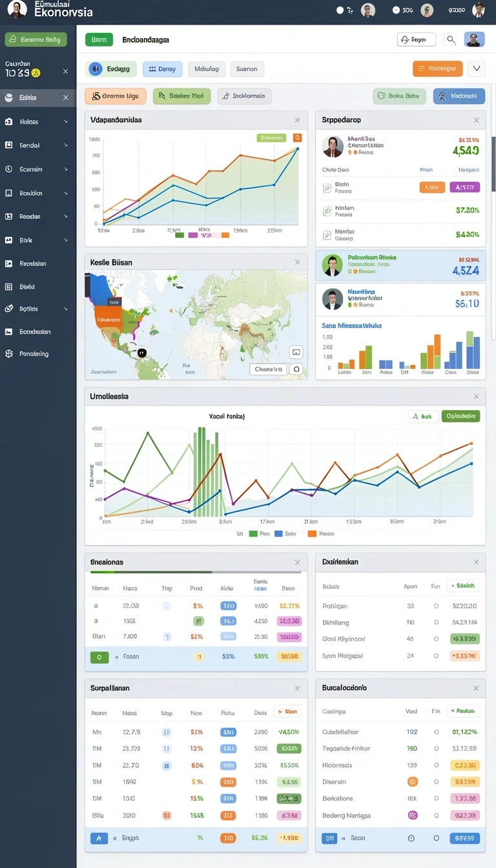Image resolution: width=496 pixels, height=868 pixels.
Task: Open the user avatar in the header bar
Action: click(x=475, y=39)
